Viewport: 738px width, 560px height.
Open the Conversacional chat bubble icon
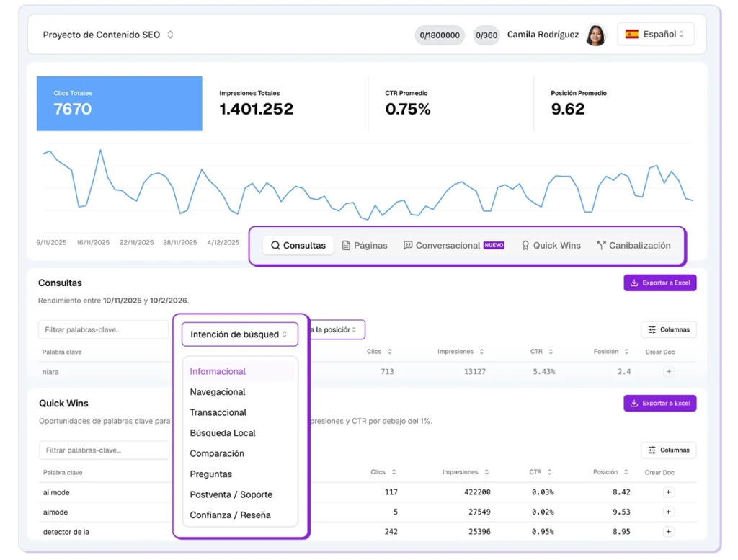pos(409,245)
